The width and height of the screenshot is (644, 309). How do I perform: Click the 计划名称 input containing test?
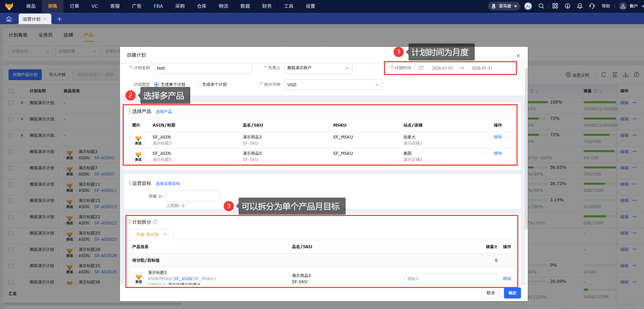coord(203,68)
